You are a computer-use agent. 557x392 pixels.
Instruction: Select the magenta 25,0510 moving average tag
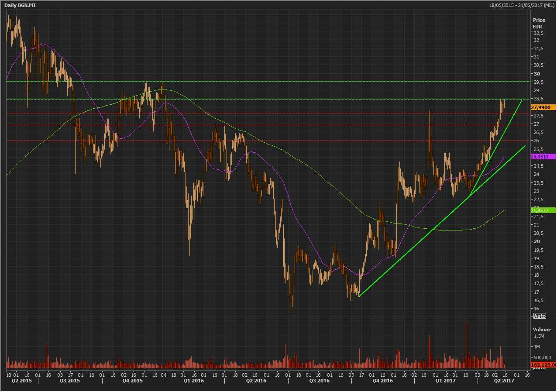[x=543, y=157]
